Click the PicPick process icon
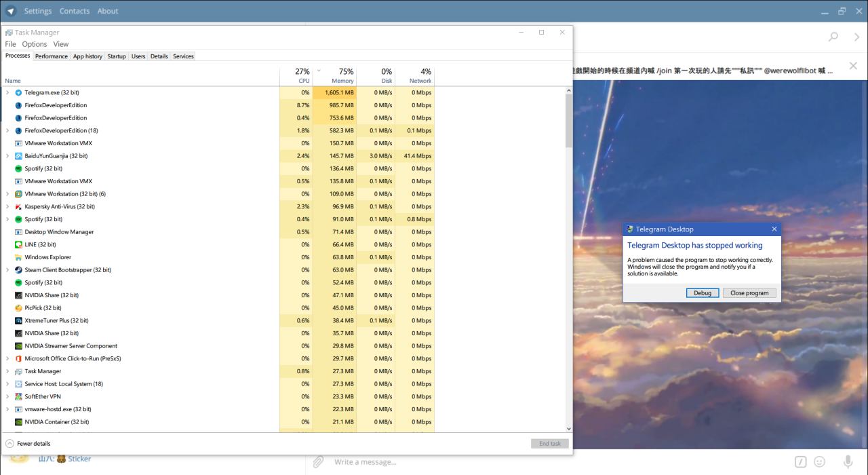This screenshot has width=868, height=475. pyautogui.click(x=18, y=308)
